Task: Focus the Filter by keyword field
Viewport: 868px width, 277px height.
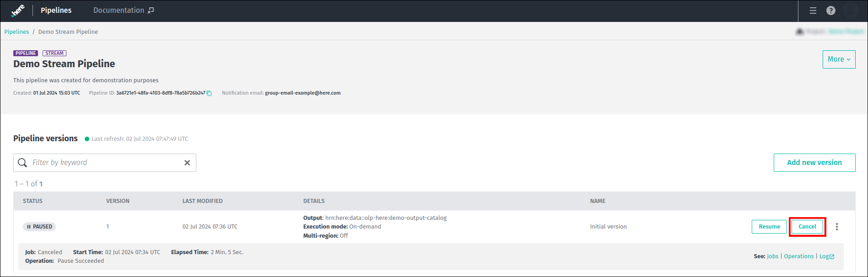Action: [105, 163]
